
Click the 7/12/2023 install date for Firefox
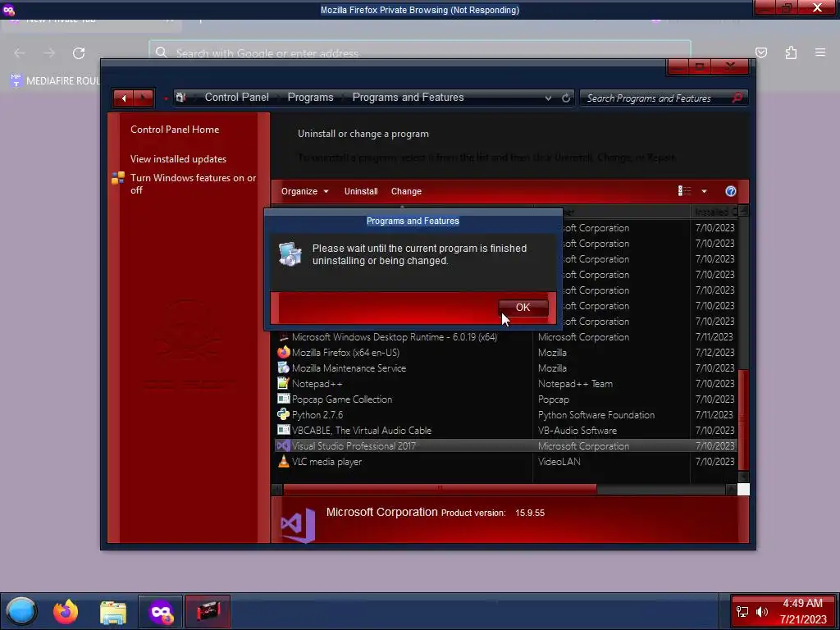714,353
